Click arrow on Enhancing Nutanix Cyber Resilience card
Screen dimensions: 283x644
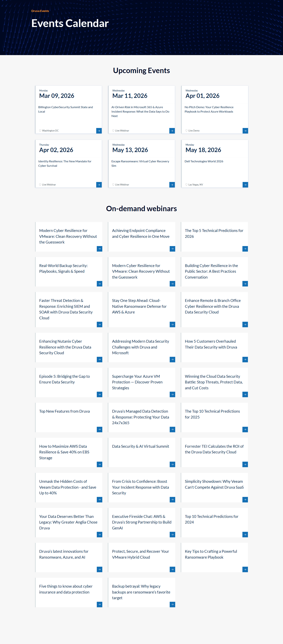100,360
